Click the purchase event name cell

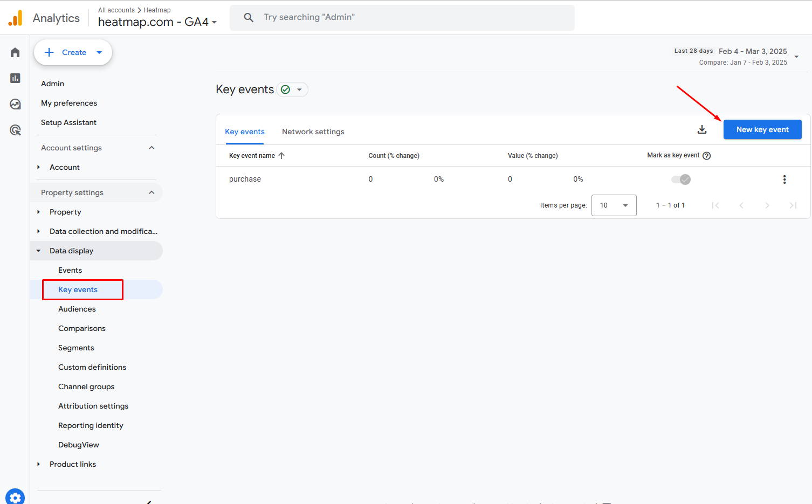pos(245,179)
